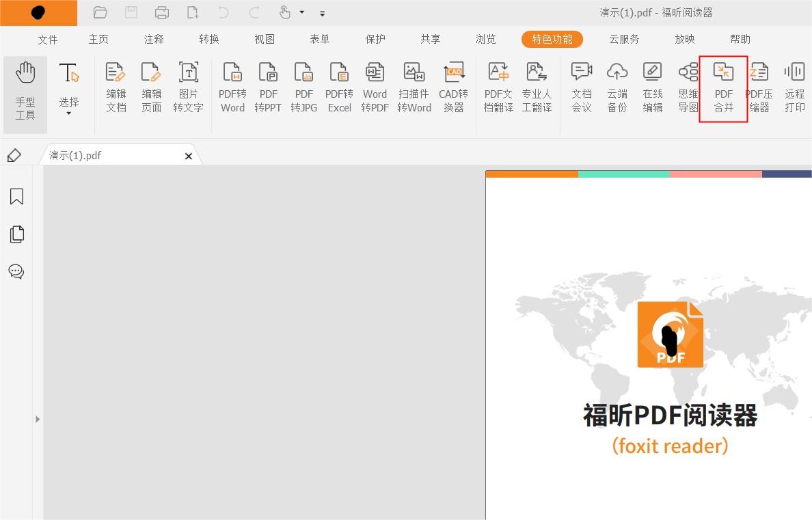Open the PDF转Word converter
The width and height of the screenshot is (812, 520).
point(232,87)
